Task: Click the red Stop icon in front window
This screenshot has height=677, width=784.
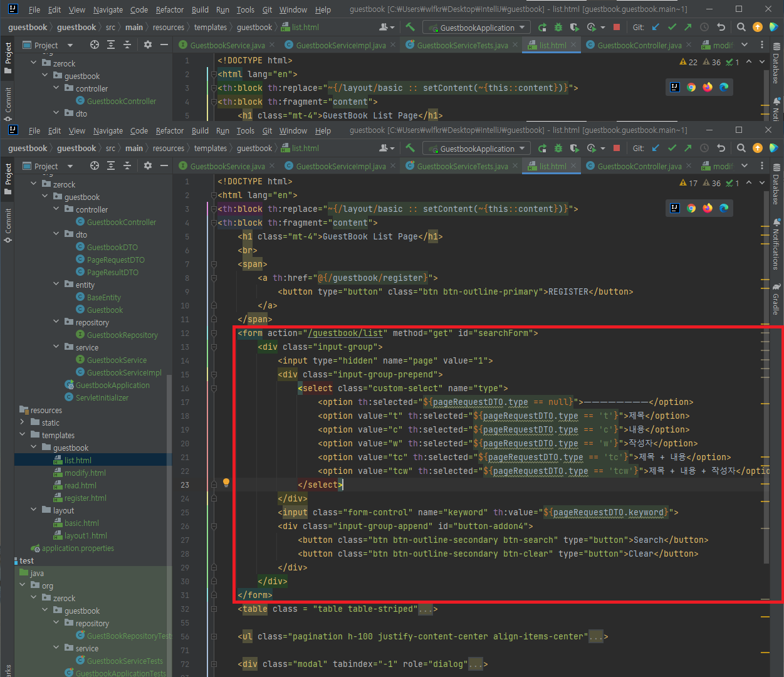Action: click(617, 149)
